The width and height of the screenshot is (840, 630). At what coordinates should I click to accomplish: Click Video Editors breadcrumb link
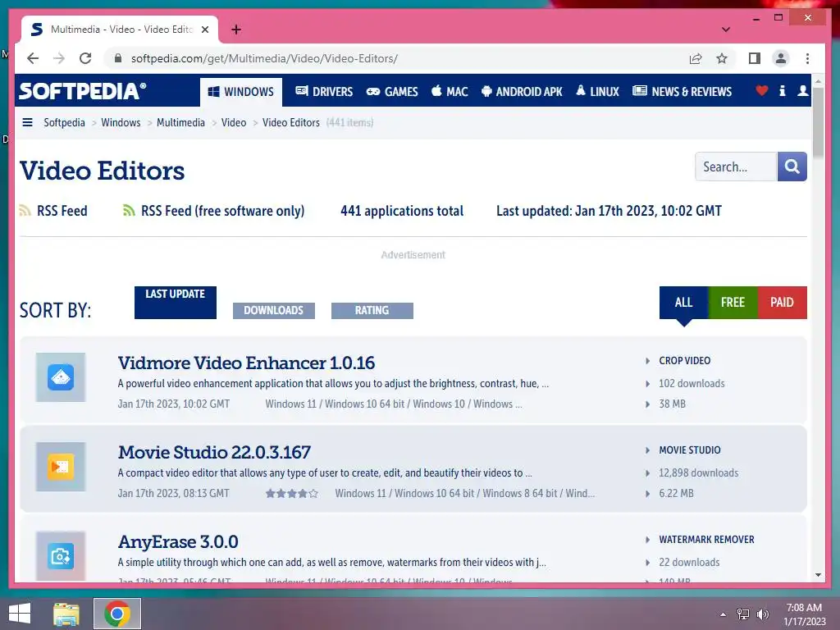tap(291, 123)
